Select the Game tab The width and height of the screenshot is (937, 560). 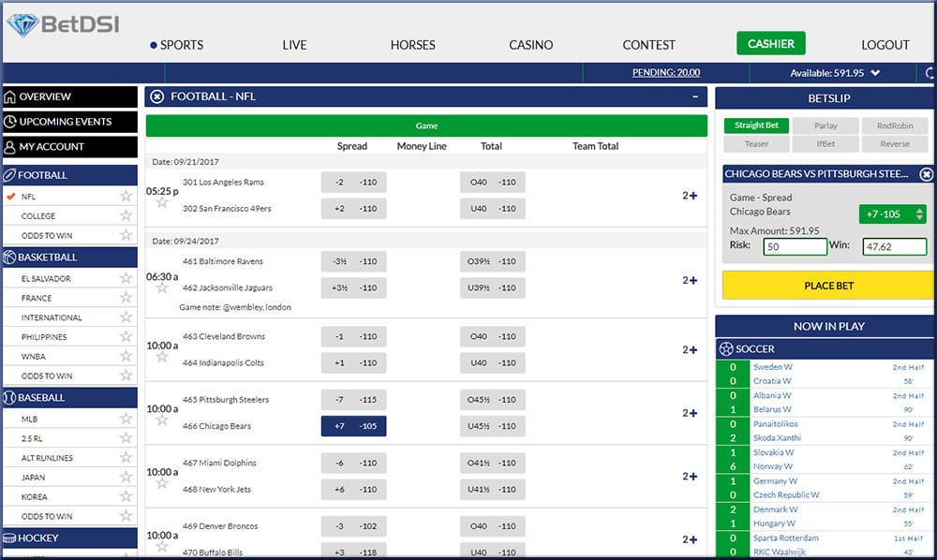tap(426, 126)
